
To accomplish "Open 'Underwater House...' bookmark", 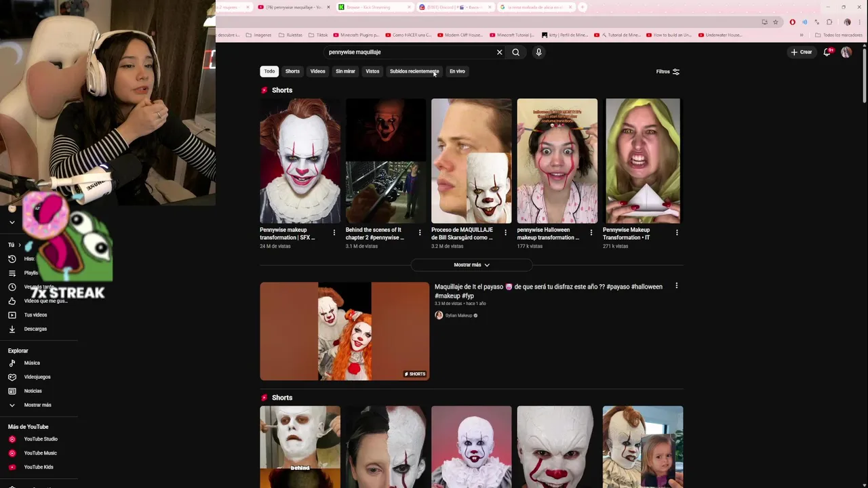I will (x=720, y=35).
